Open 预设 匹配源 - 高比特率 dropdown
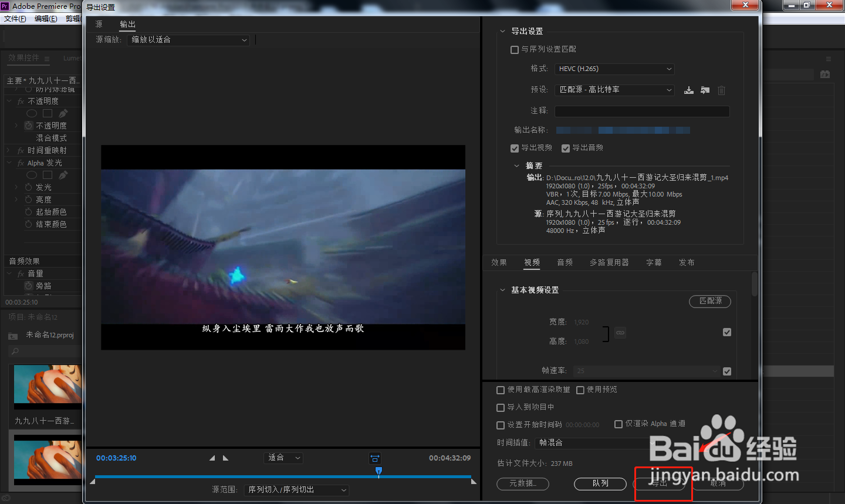 614,90
